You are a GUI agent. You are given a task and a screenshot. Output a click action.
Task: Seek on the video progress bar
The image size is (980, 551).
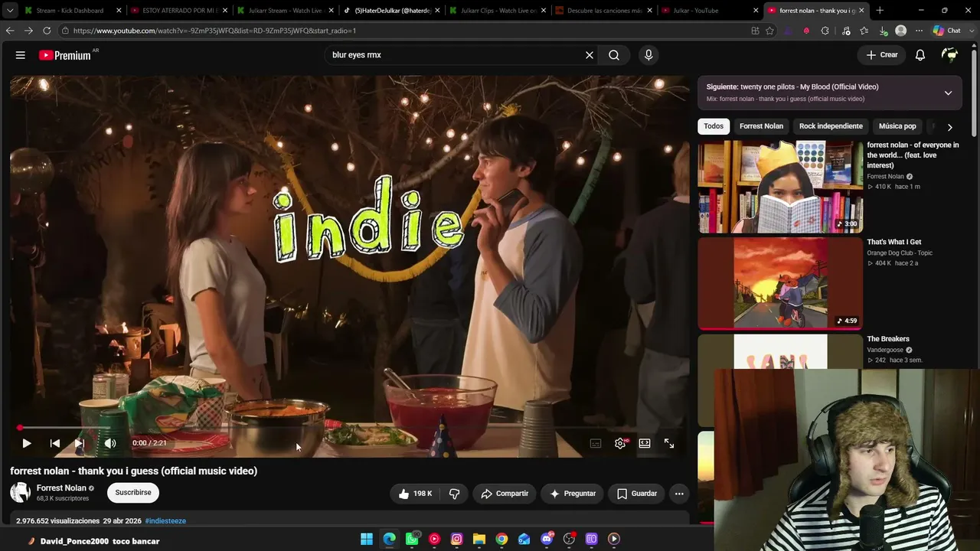click(350, 428)
